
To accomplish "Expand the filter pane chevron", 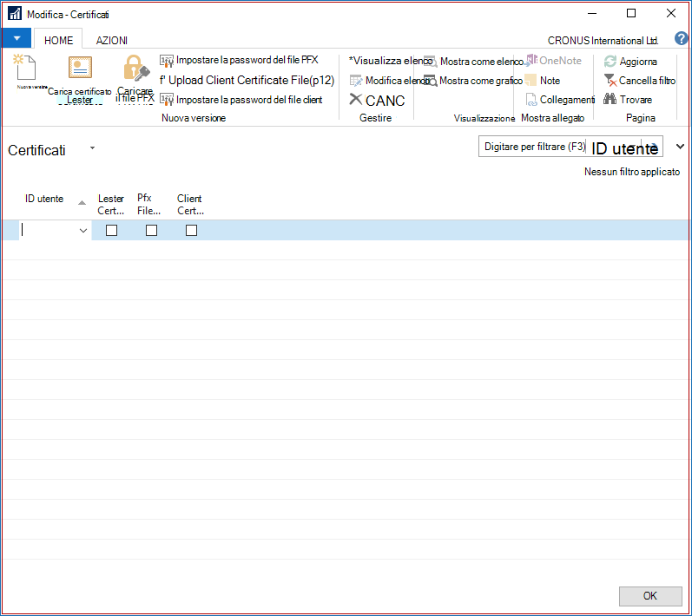I will [x=680, y=147].
